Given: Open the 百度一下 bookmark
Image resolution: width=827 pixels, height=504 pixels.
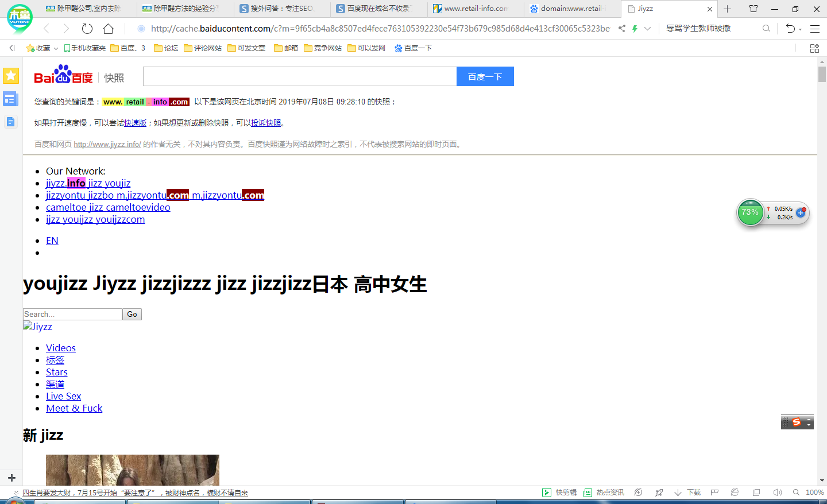Looking at the screenshot, I should (x=413, y=48).
